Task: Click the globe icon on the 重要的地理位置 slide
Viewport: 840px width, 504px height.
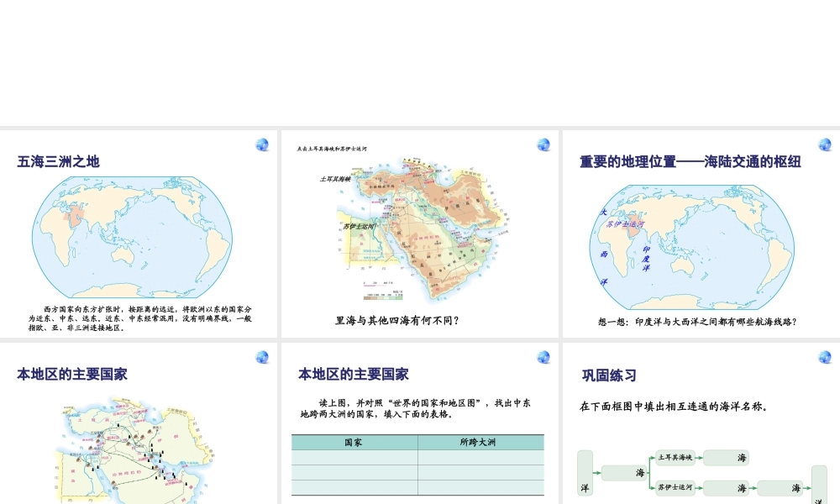Action: click(825, 144)
